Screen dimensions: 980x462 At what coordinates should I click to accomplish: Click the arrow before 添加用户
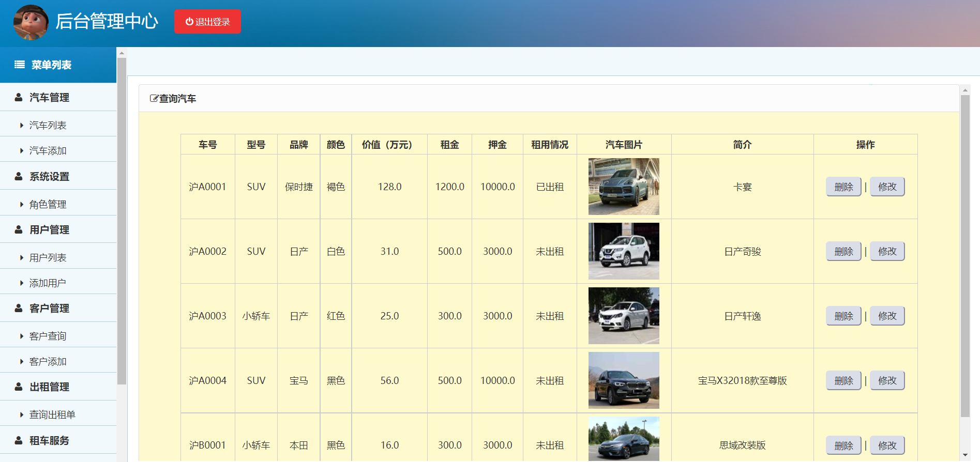[21, 283]
